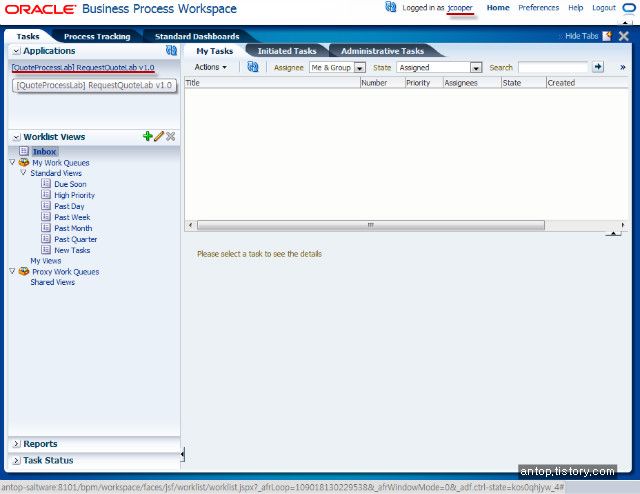Refresh the Applications panel
This screenshot has height=494, width=640.
171,50
